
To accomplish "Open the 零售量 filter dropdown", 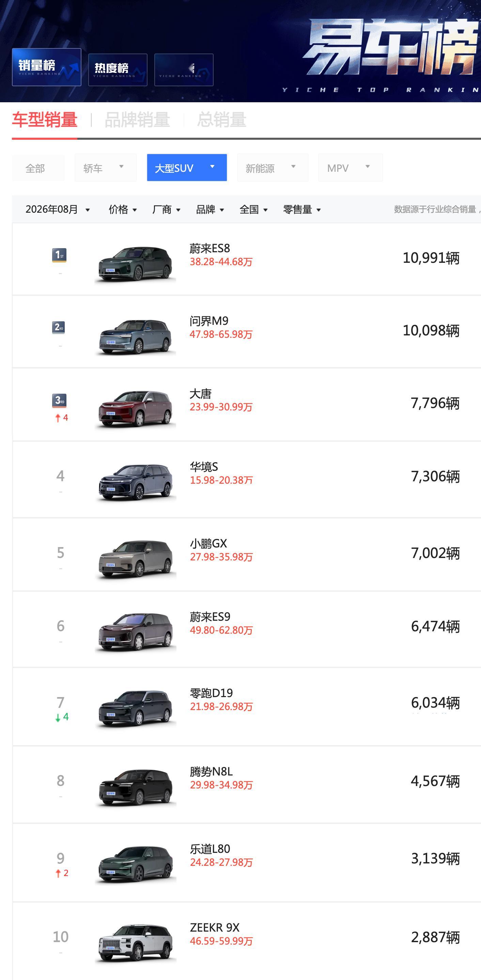I will (302, 209).
